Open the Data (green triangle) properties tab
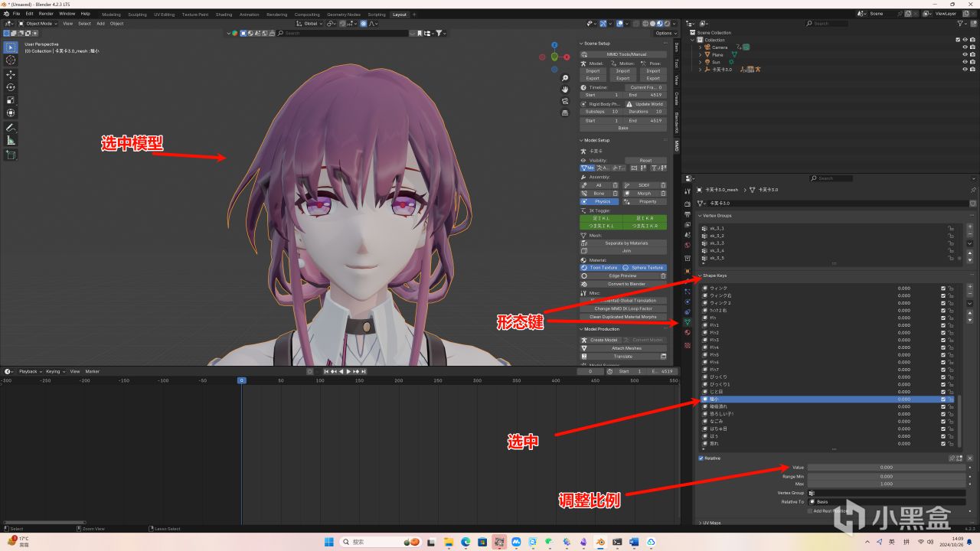Screen dimensions: 980x551 tap(687, 323)
